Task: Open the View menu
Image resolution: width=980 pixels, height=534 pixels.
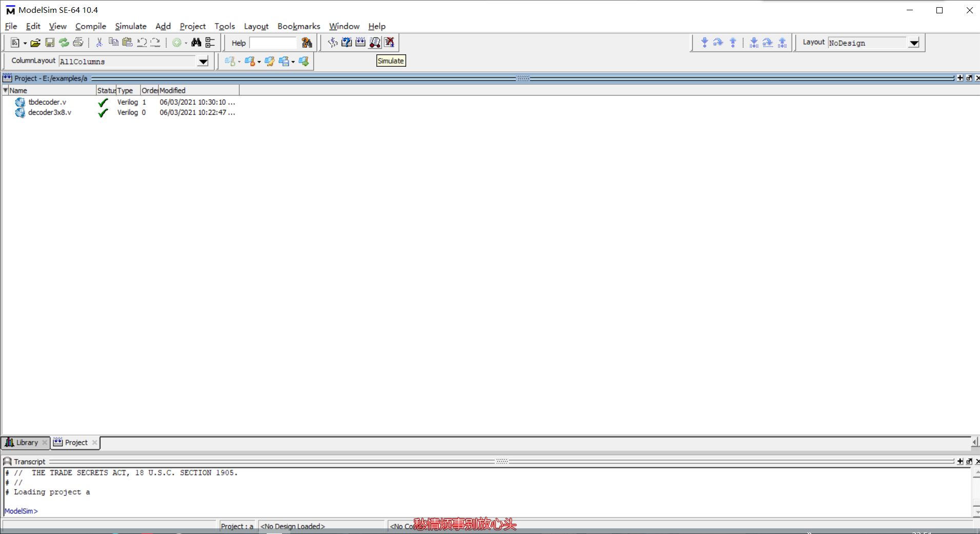Action: (57, 26)
